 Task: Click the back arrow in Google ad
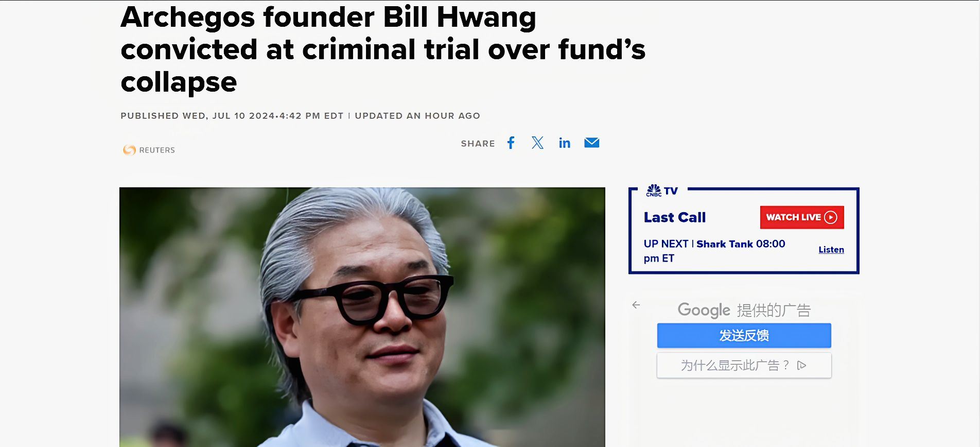pos(636,305)
